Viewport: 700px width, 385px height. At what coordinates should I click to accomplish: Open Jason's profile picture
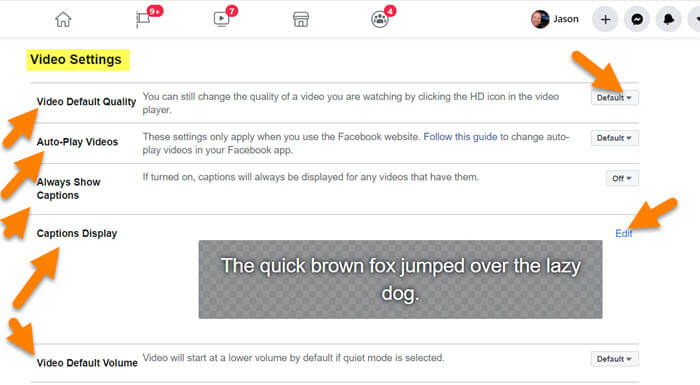[540, 19]
